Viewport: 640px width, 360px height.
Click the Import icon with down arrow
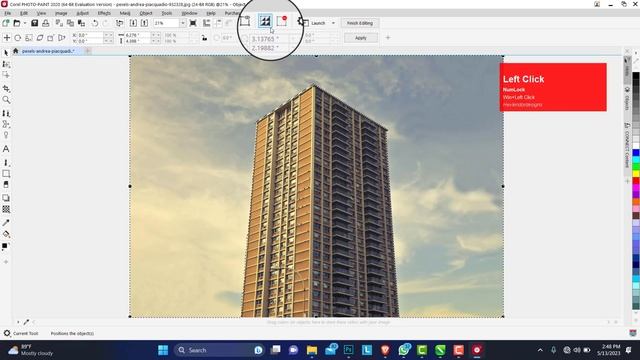[x=133, y=23]
